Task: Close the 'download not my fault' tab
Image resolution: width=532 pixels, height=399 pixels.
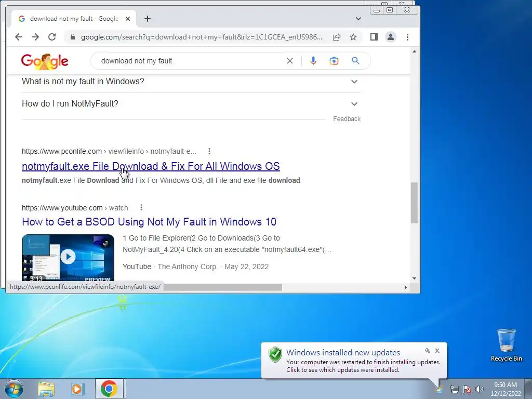Action: coord(128,19)
